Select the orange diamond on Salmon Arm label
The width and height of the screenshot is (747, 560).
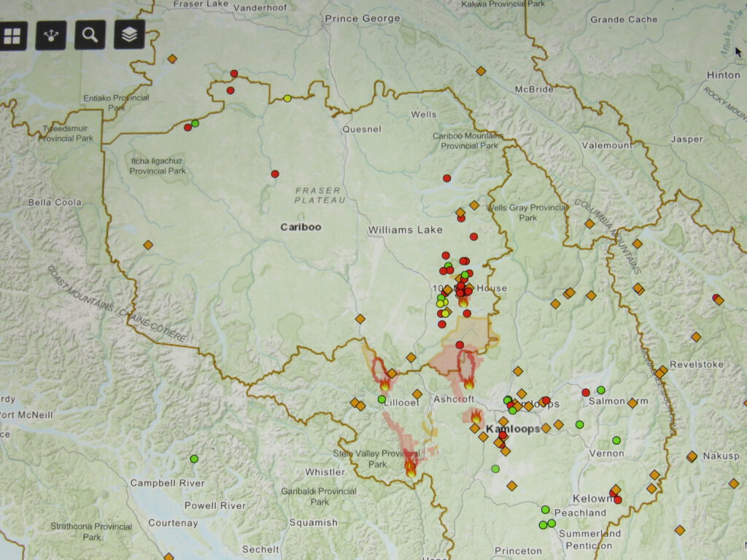(x=632, y=403)
